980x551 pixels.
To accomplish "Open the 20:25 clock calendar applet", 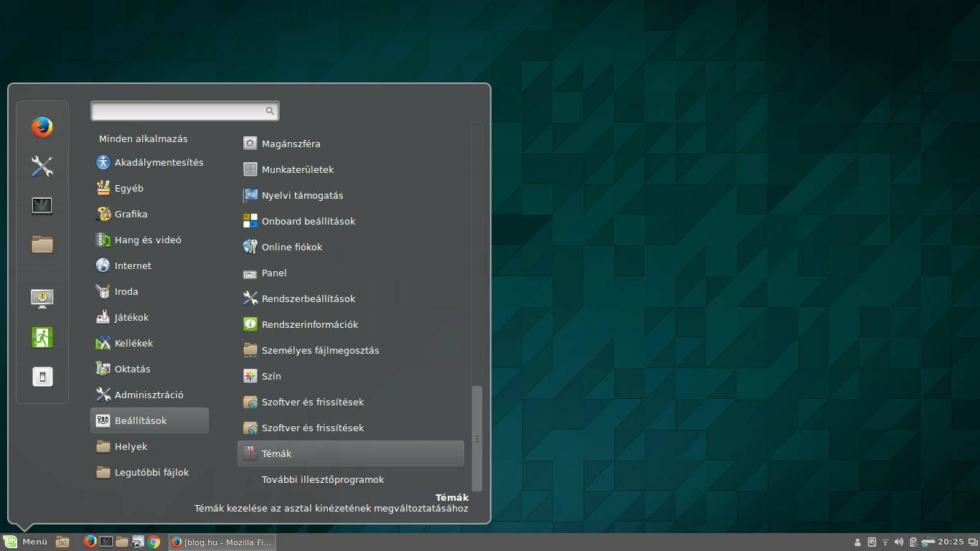I will click(x=951, y=542).
